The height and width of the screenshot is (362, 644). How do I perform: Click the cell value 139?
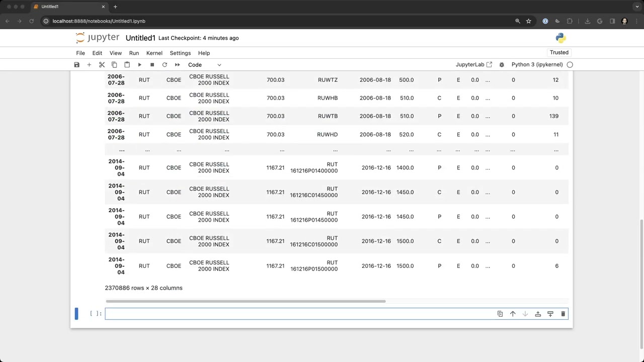pos(553,116)
